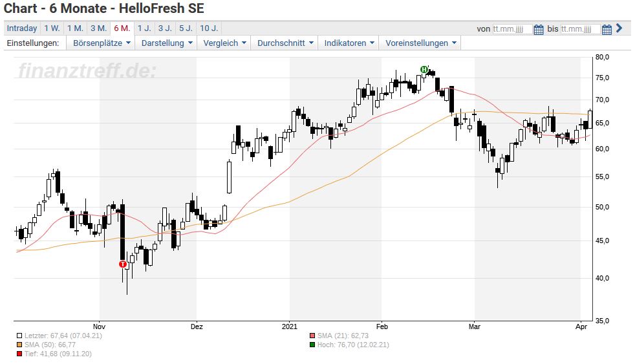635x364 pixels.
Task: Expand the Darstellung dropdown
Action: click(166, 43)
